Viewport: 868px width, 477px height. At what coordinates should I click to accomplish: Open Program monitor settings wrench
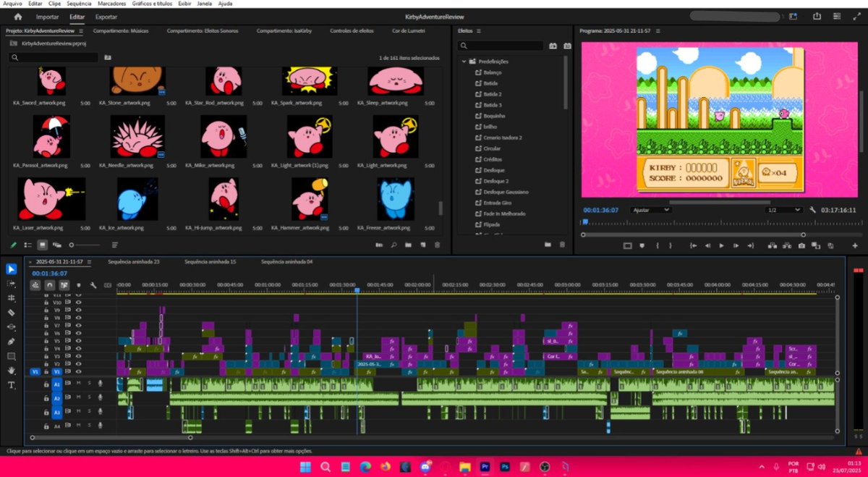coord(813,210)
